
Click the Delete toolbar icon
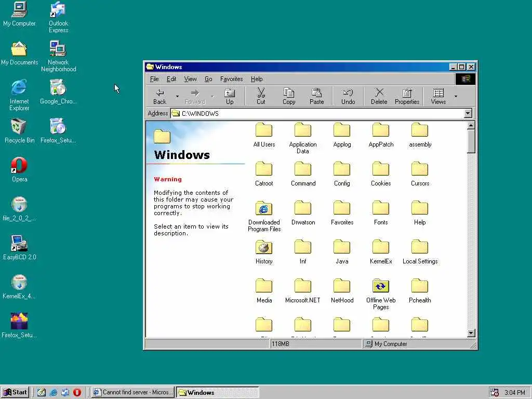point(379,96)
